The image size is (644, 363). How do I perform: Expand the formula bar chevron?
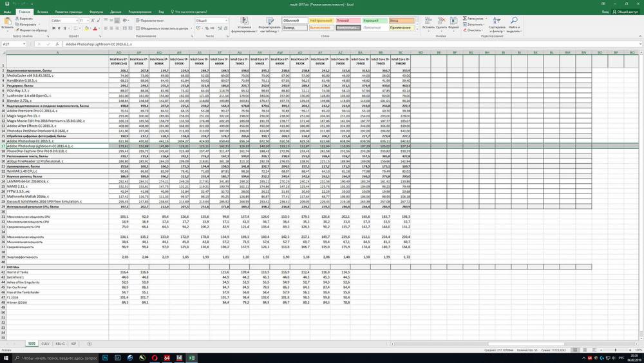[640, 44]
